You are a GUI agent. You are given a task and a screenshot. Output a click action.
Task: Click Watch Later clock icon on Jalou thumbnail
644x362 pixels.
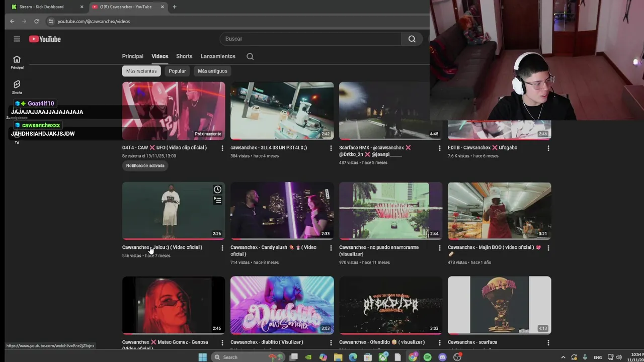coord(217,190)
